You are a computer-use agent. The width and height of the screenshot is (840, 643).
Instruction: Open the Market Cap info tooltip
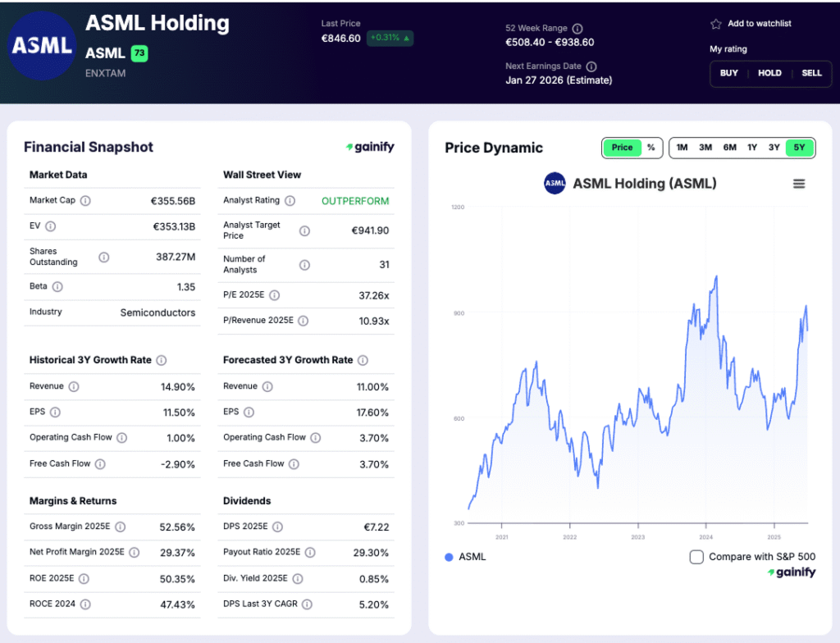84,200
